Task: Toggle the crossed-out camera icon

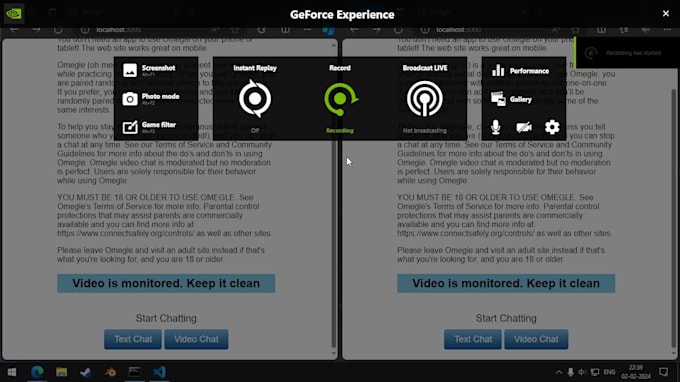Action: click(524, 127)
